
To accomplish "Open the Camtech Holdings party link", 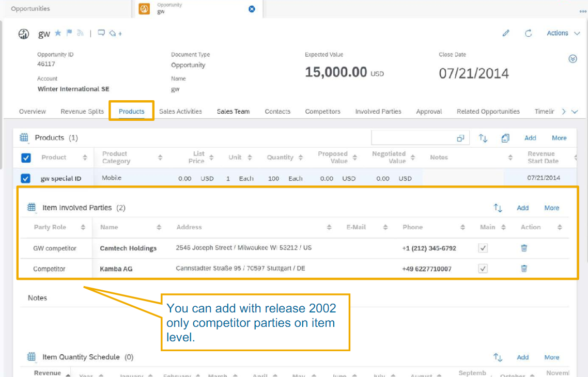I will pyautogui.click(x=128, y=248).
